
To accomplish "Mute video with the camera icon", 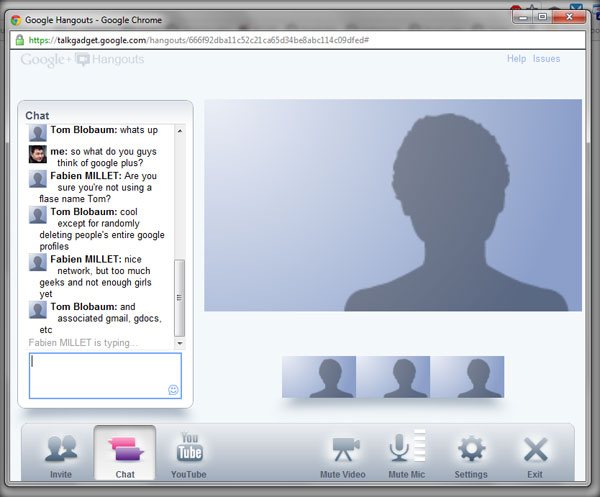I will pyautogui.click(x=343, y=456).
